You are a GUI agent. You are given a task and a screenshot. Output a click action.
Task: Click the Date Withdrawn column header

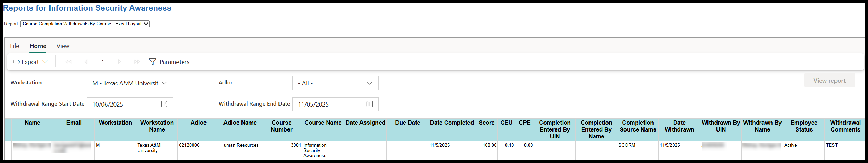pos(679,126)
